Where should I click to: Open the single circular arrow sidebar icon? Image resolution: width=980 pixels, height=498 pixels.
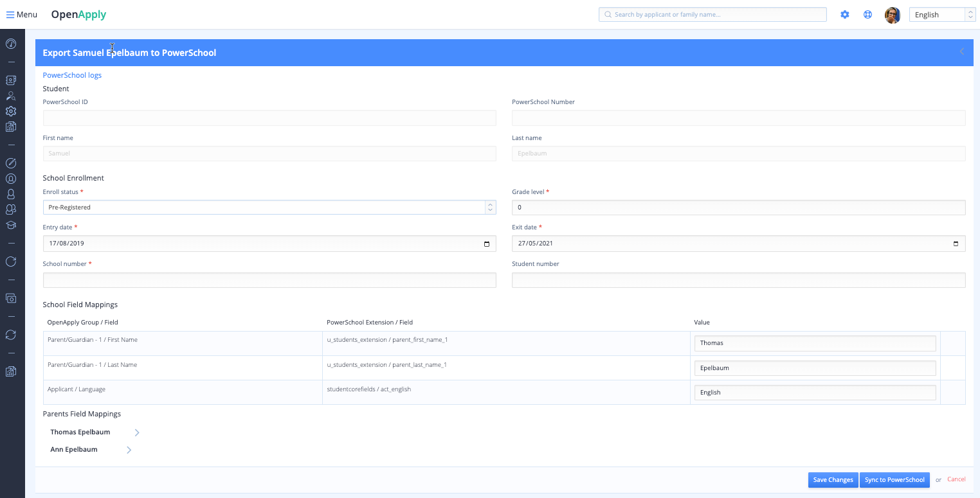[x=11, y=262]
